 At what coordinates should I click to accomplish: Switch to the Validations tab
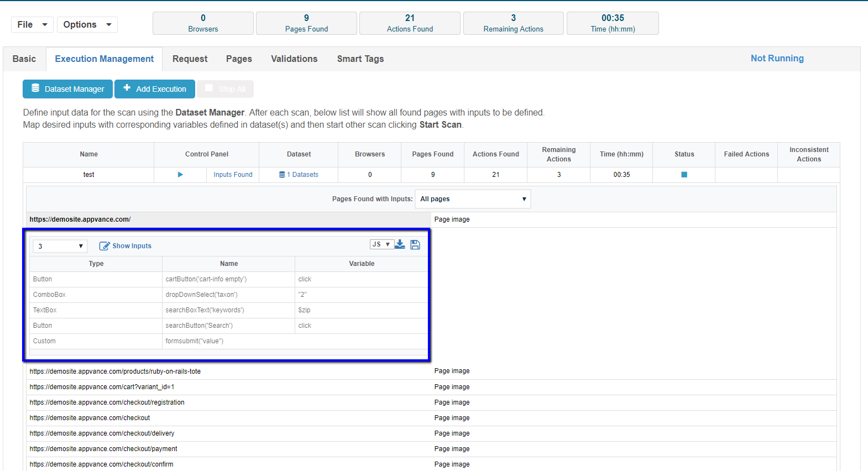[294, 59]
